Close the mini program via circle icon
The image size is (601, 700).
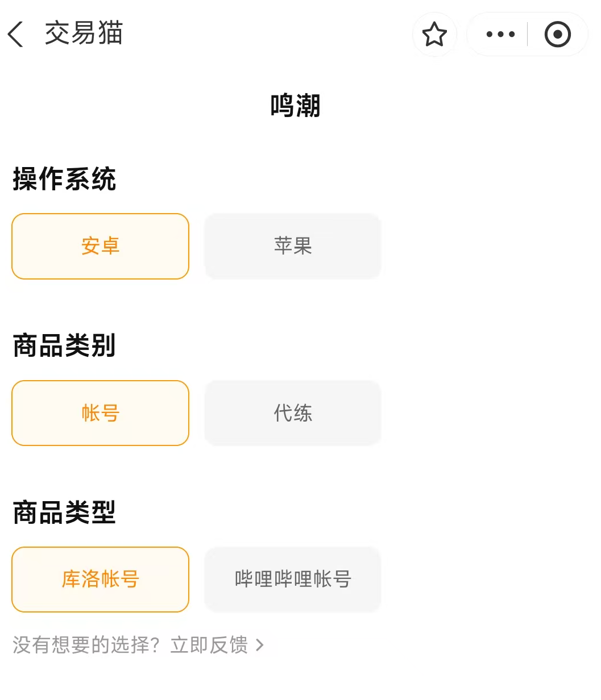pyautogui.click(x=557, y=34)
